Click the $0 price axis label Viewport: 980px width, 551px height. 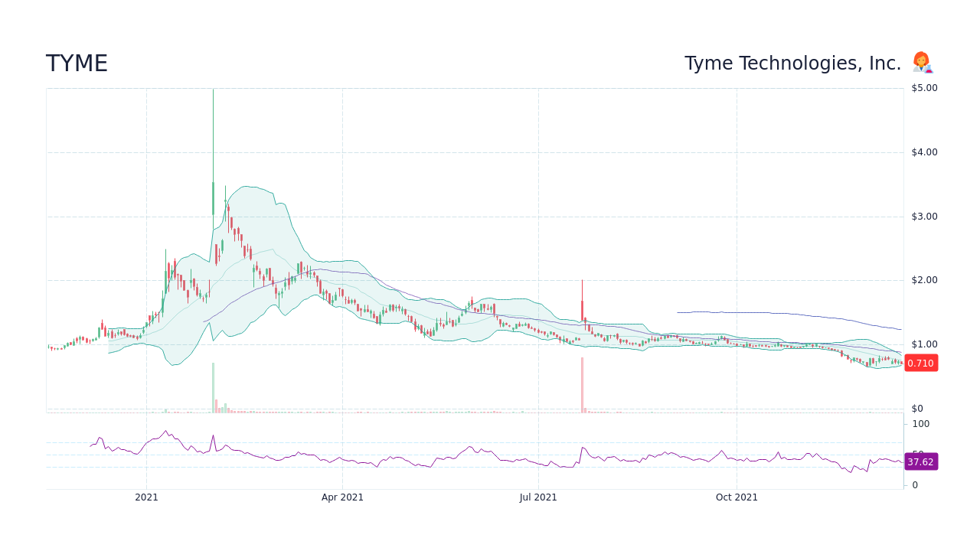pos(917,409)
